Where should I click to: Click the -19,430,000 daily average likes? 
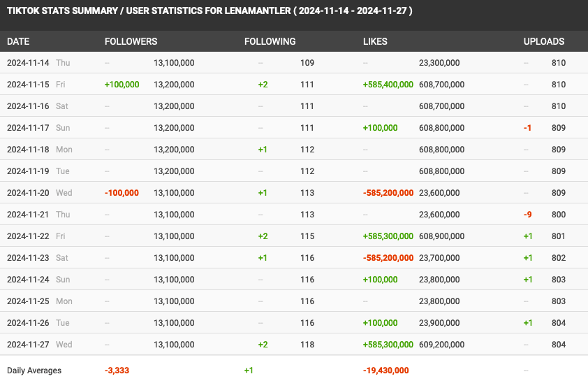[386, 371]
